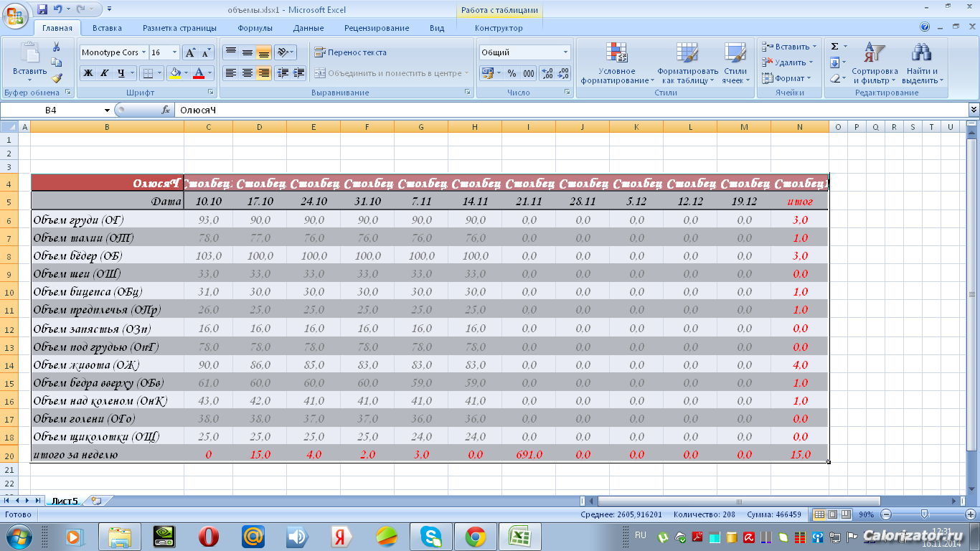Click the font color red swatch button

point(200,73)
